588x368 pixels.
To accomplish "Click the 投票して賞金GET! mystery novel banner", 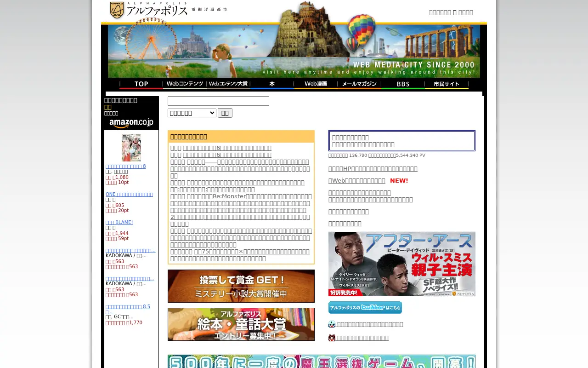I will tap(241, 286).
